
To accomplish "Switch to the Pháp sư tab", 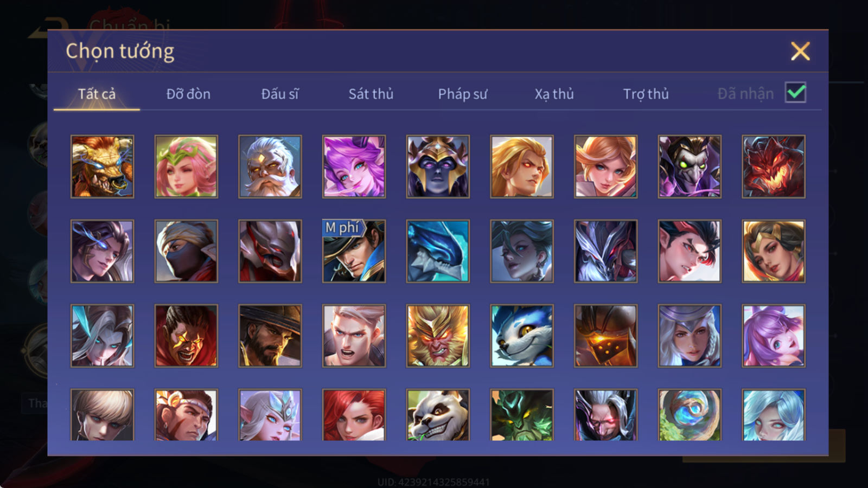I will pyautogui.click(x=463, y=94).
